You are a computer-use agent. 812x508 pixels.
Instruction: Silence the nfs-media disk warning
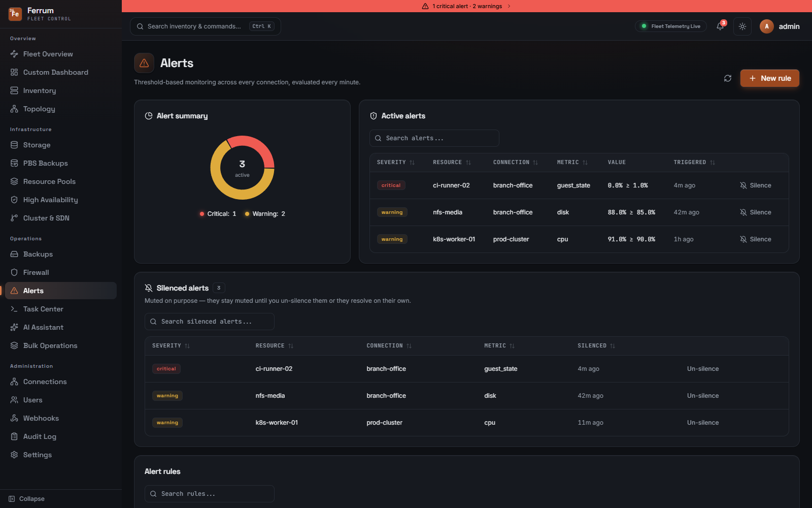click(x=756, y=212)
